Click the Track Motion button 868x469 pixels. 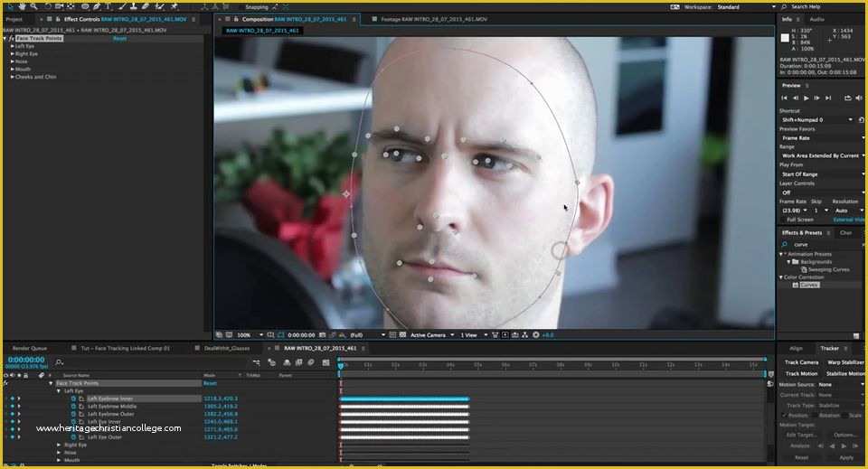tap(802, 374)
